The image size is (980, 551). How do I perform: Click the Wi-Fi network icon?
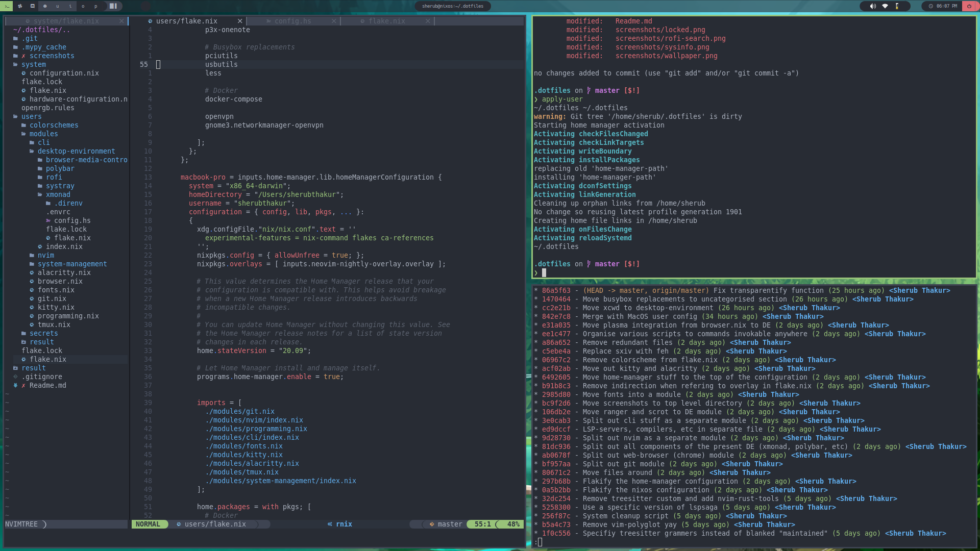(x=885, y=6)
